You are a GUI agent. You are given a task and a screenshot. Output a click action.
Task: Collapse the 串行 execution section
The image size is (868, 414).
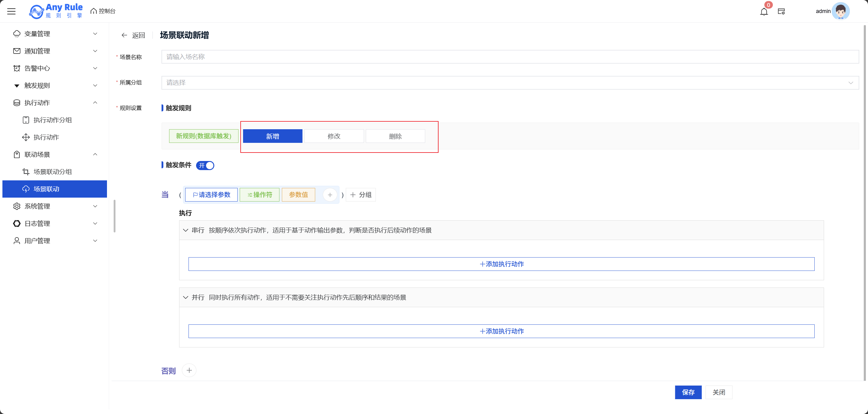click(x=186, y=231)
